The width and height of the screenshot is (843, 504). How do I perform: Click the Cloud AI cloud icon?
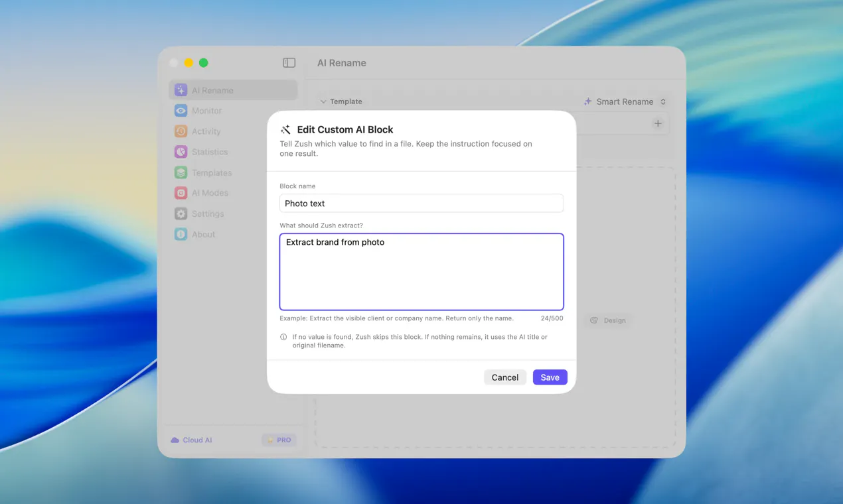(175, 440)
